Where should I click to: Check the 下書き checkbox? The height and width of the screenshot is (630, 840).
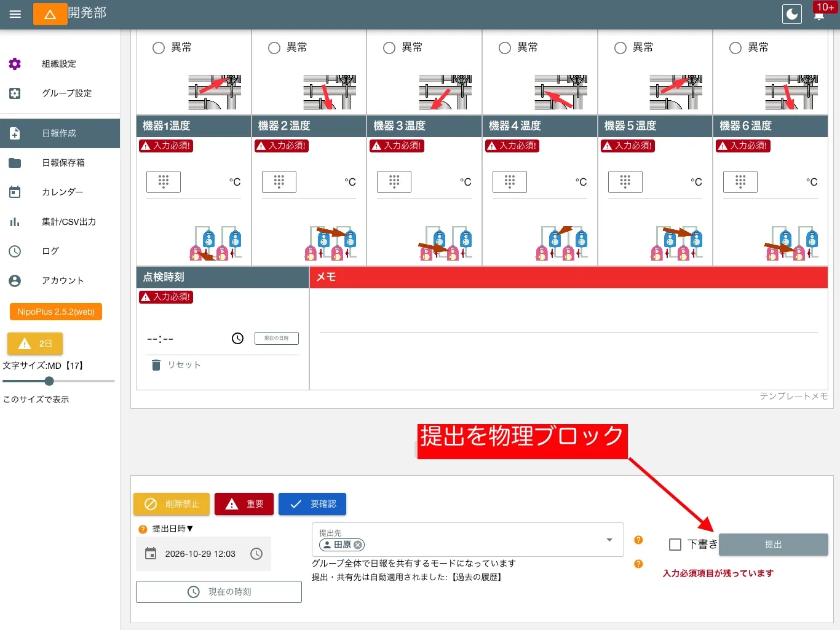click(675, 545)
